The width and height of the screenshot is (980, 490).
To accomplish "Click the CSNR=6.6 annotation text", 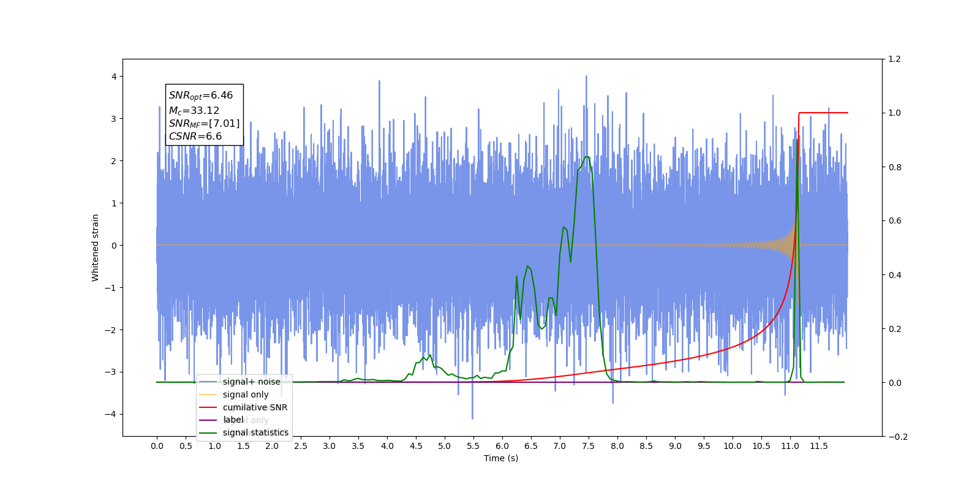I will click(x=195, y=137).
